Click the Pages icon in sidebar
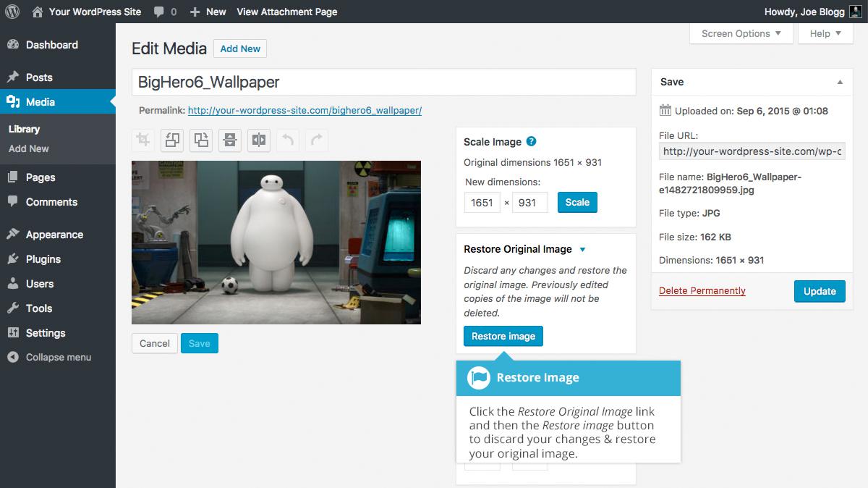868x488 pixels. [13, 177]
